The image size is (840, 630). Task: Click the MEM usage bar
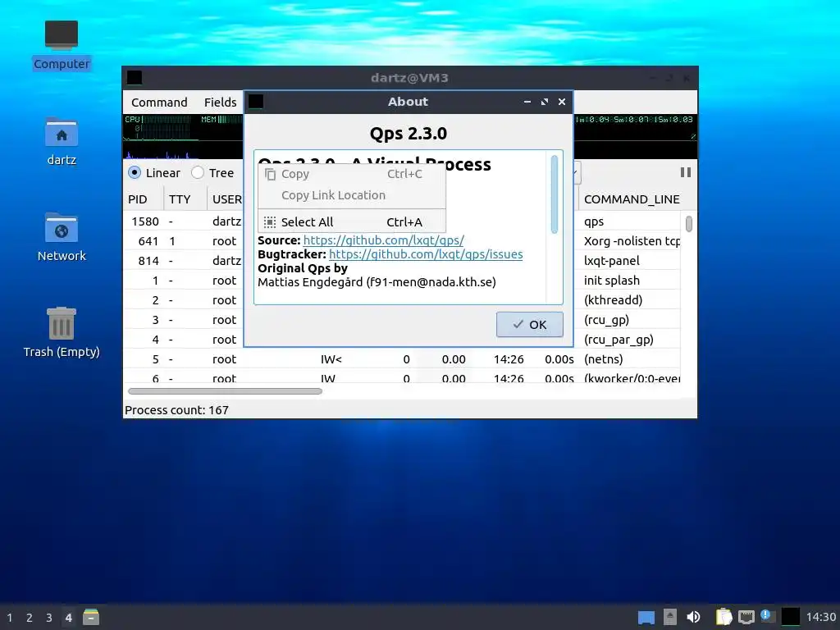[x=221, y=120]
